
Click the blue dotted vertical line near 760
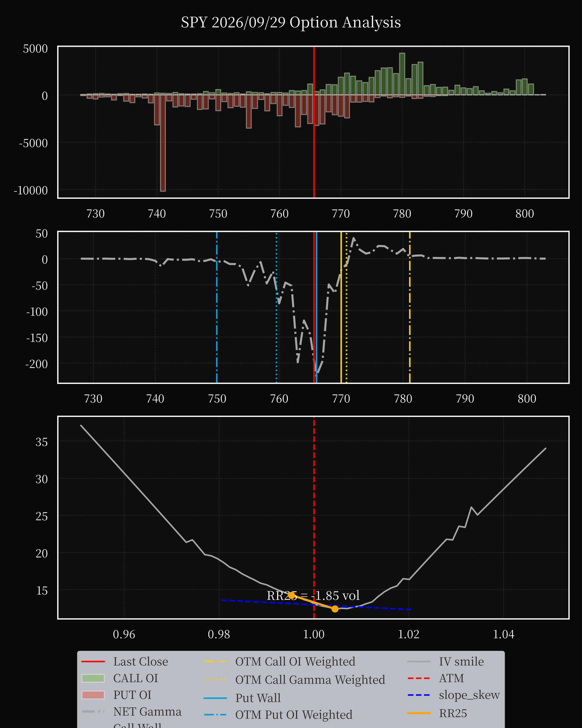tap(276, 307)
